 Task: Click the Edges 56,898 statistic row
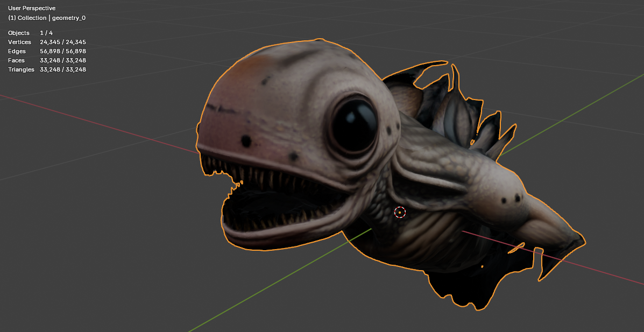(x=47, y=51)
